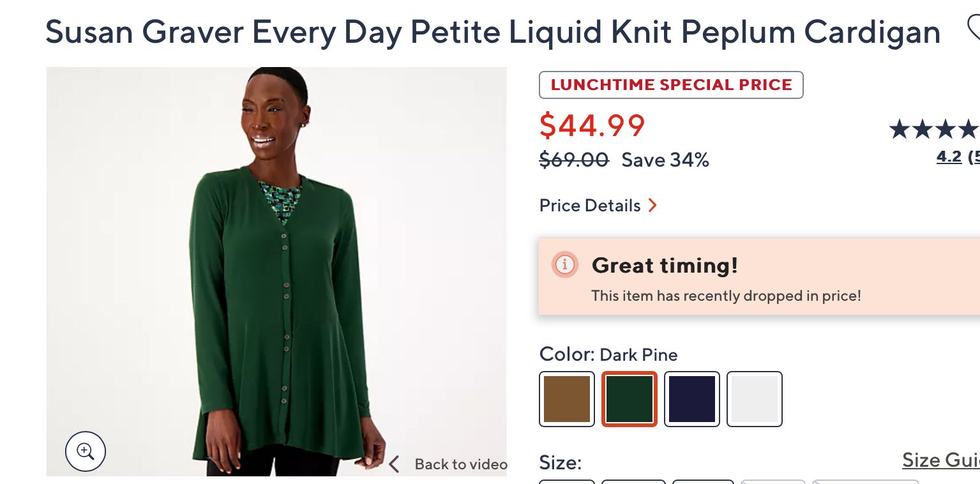
Task: Select the Dark Pine green swatch
Action: pyautogui.click(x=629, y=399)
